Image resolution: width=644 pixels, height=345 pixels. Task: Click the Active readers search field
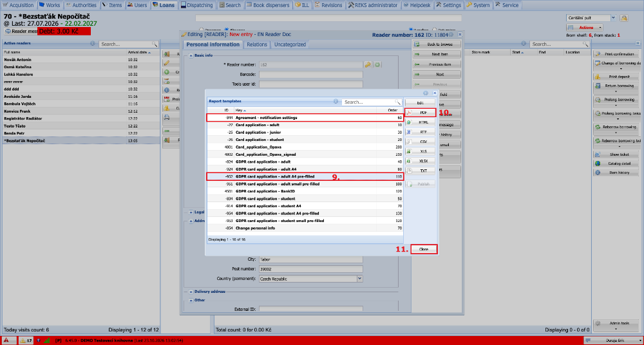(x=126, y=44)
